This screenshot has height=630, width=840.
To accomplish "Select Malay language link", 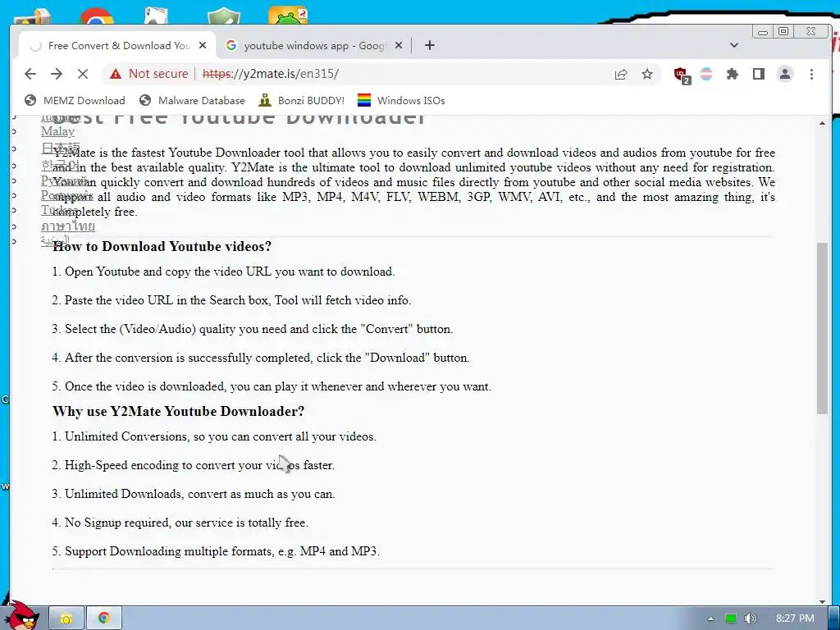I will (x=58, y=132).
